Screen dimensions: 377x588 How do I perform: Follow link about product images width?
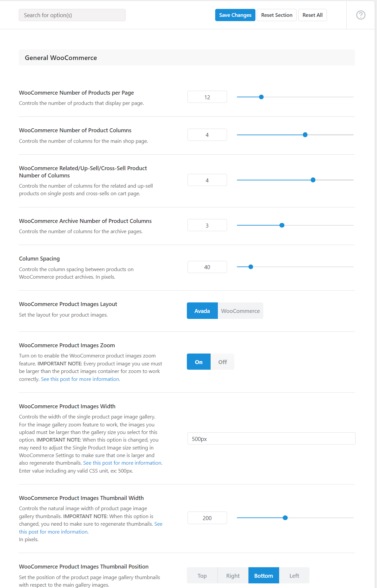[x=122, y=463]
